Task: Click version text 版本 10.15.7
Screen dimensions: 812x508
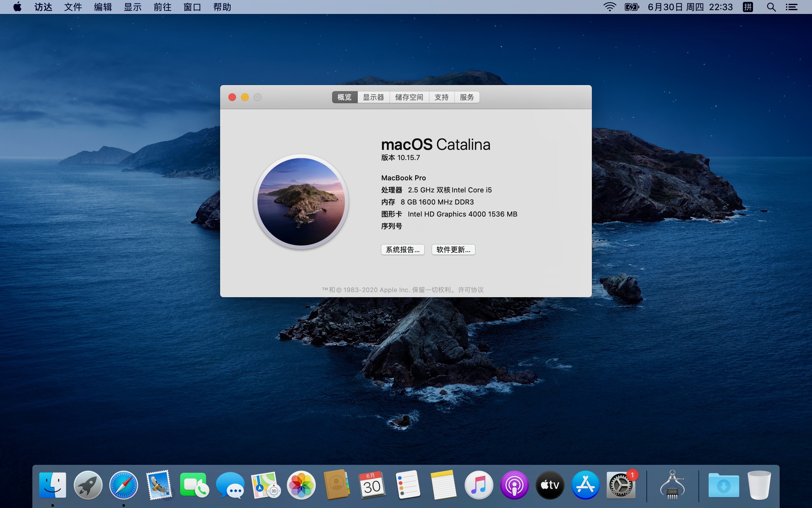Action: 400,157
